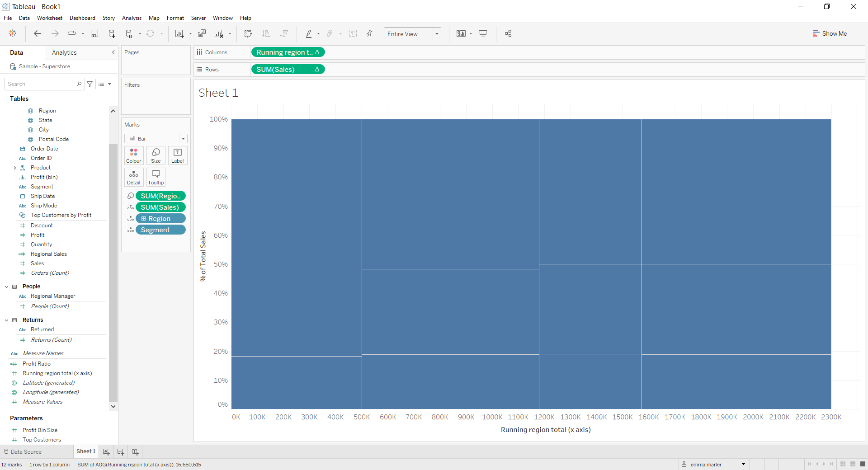Pause Auto Updates in the toolbar
This screenshot has height=470, width=868.
click(x=128, y=33)
